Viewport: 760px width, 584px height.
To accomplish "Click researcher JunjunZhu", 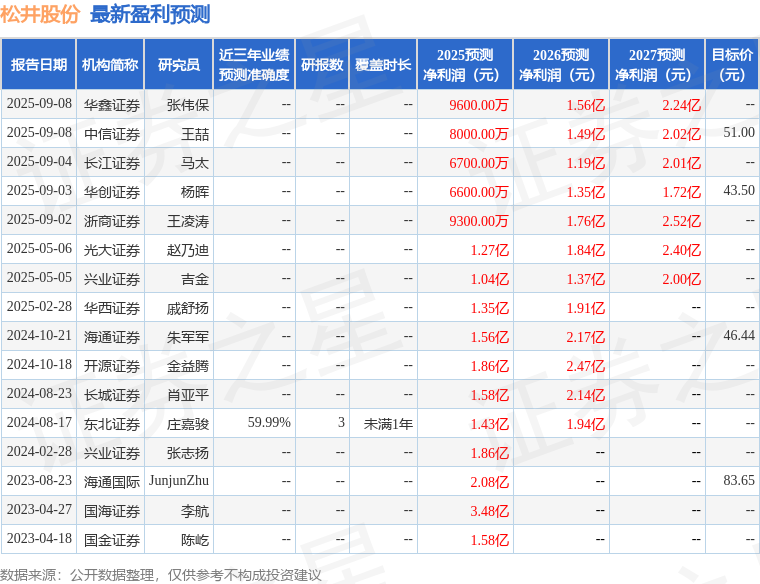I will (x=179, y=481).
